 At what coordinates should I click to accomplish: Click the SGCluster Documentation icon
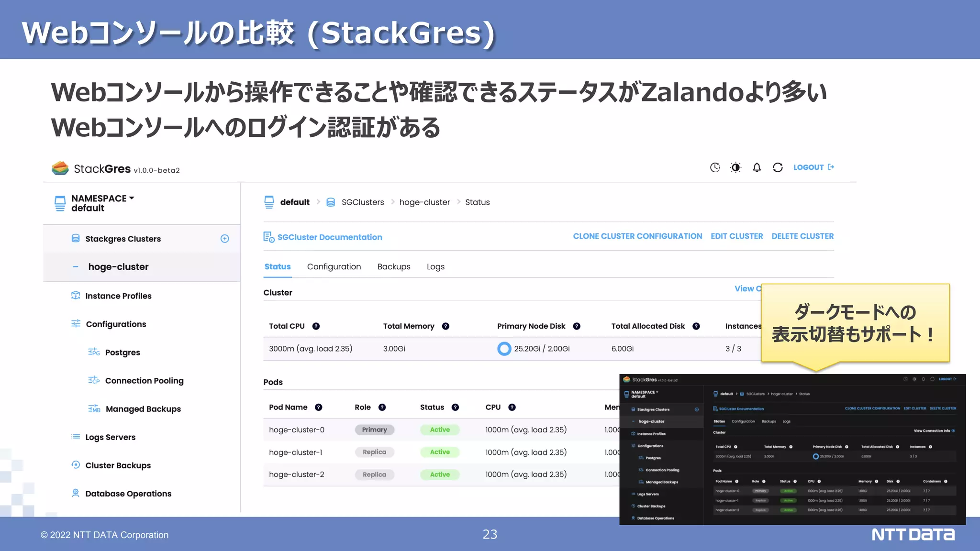[269, 237]
